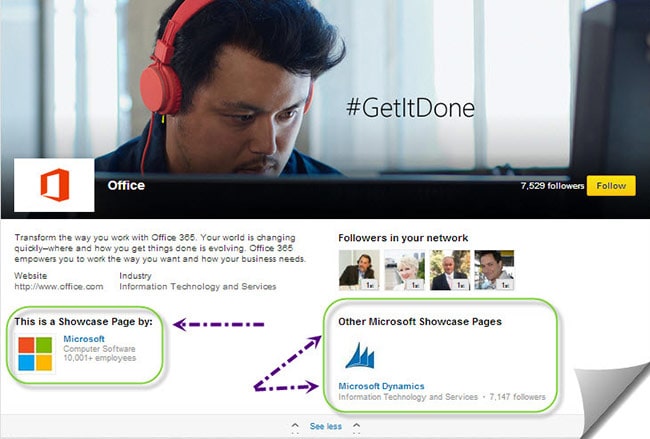The height and width of the screenshot is (439, 650).
Task: Click the Computer Software label under Microsoft
Action: (99, 349)
